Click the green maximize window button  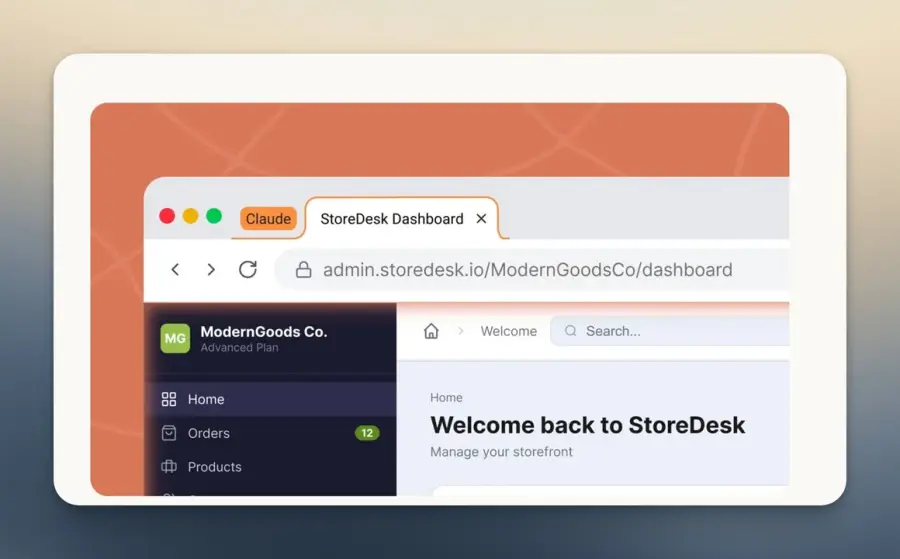pyautogui.click(x=214, y=216)
